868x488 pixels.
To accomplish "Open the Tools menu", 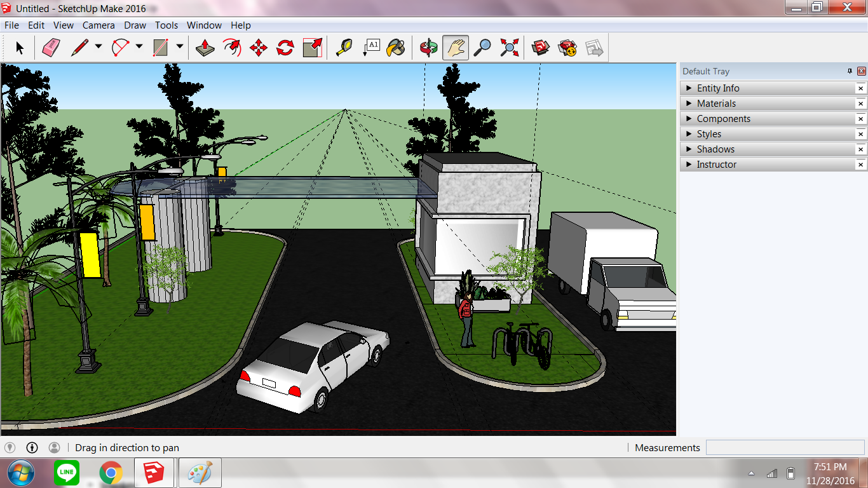I will point(166,25).
